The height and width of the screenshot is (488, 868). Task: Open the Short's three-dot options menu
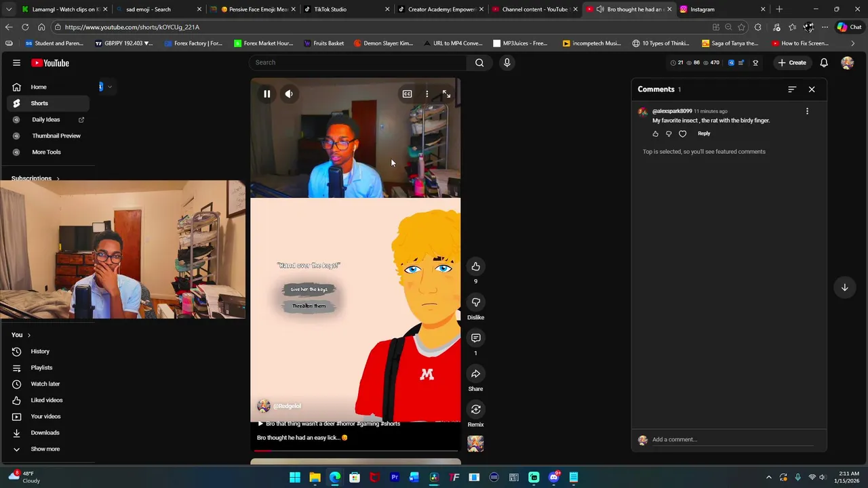pos(427,94)
